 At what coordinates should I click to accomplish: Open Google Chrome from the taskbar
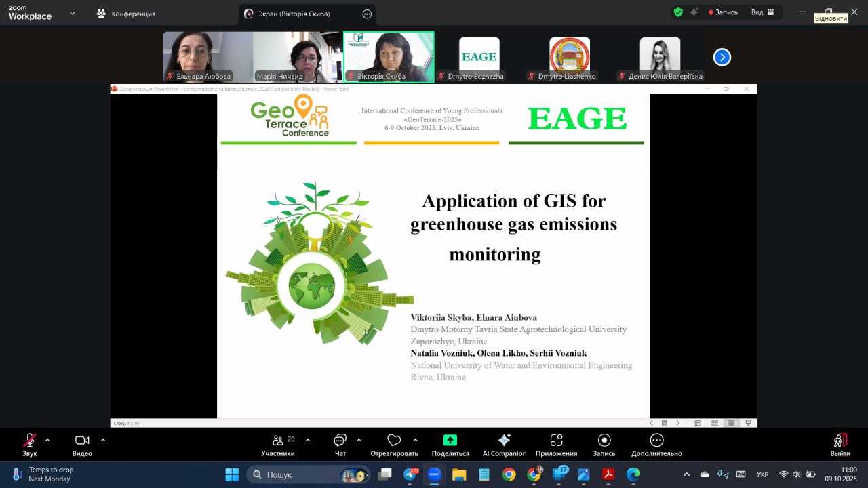point(509,474)
